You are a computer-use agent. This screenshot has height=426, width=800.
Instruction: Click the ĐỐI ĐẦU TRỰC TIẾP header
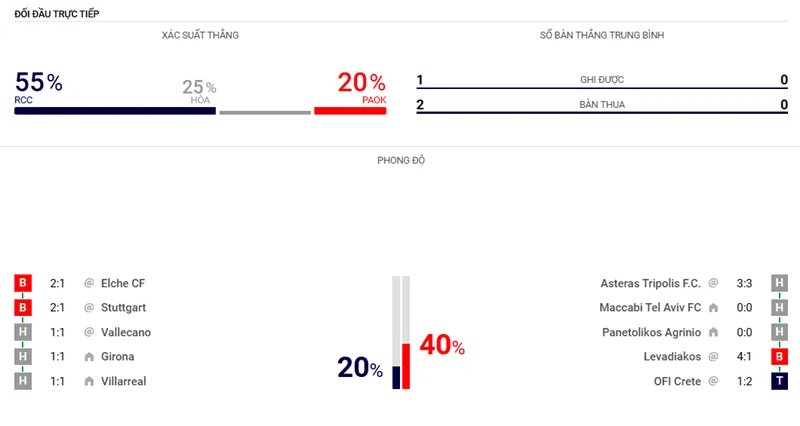[56, 13]
